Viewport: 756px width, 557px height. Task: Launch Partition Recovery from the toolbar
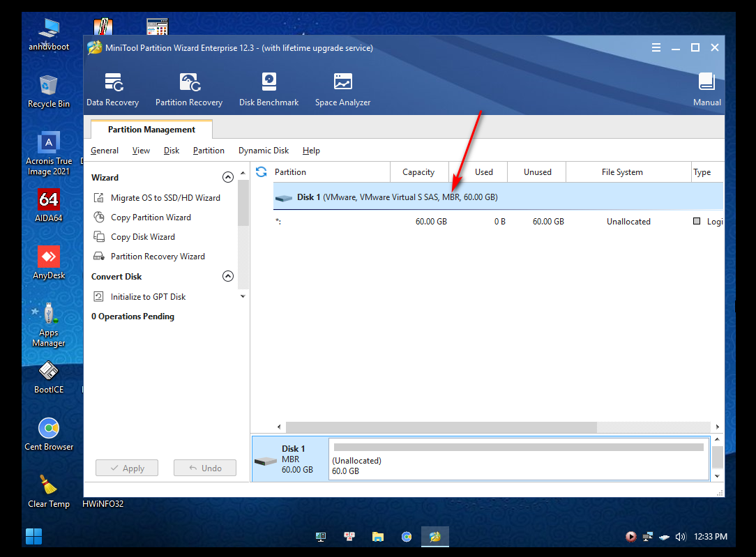189,90
